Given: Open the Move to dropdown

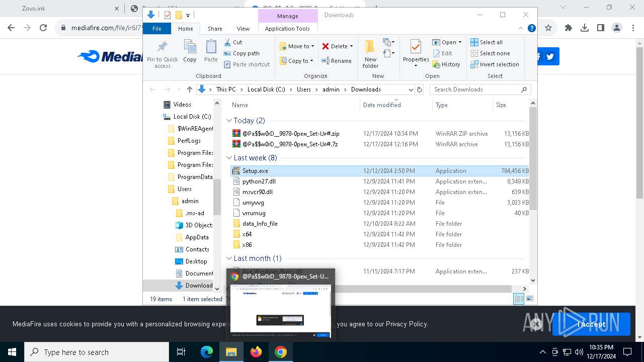Looking at the screenshot, I should click(297, 46).
